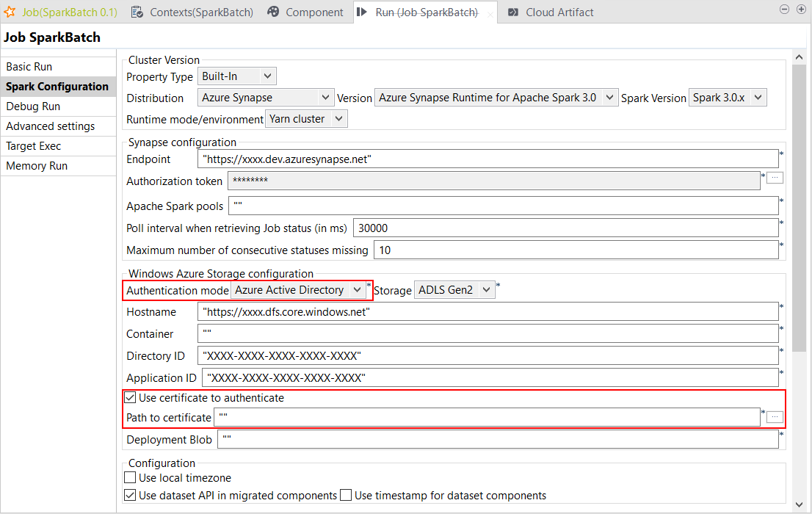Image resolution: width=812 pixels, height=514 pixels.
Task: Go to Advanced settings section
Action: pos(50,126)
